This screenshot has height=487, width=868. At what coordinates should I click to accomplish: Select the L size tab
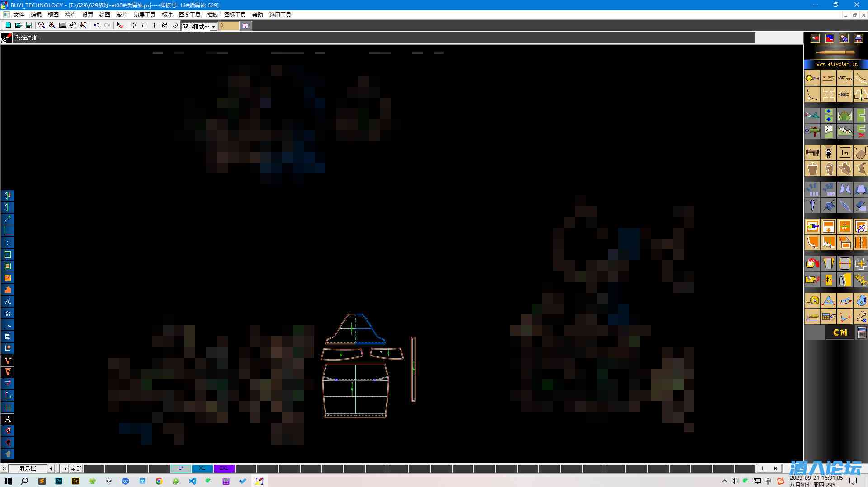[181, 468]
